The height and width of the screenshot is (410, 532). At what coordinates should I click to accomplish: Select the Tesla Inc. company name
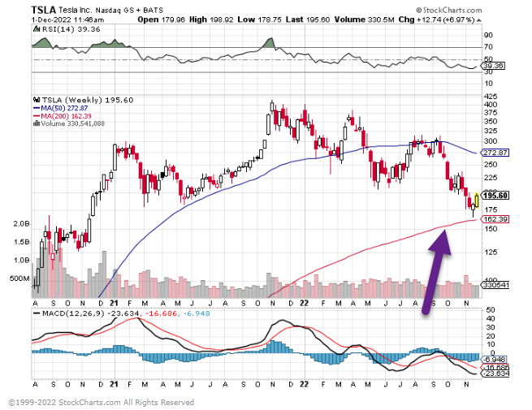coord(75,10)
